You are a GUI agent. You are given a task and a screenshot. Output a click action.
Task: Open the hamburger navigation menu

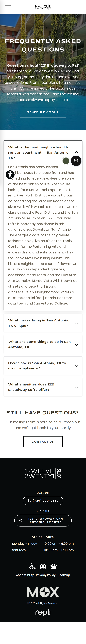point(8,7)
